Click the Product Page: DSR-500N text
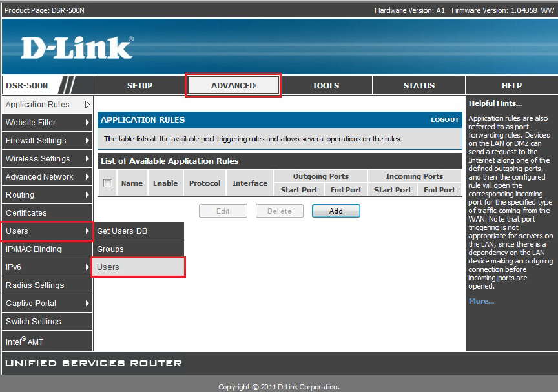558x392 pixels. [x=45, y=10]
